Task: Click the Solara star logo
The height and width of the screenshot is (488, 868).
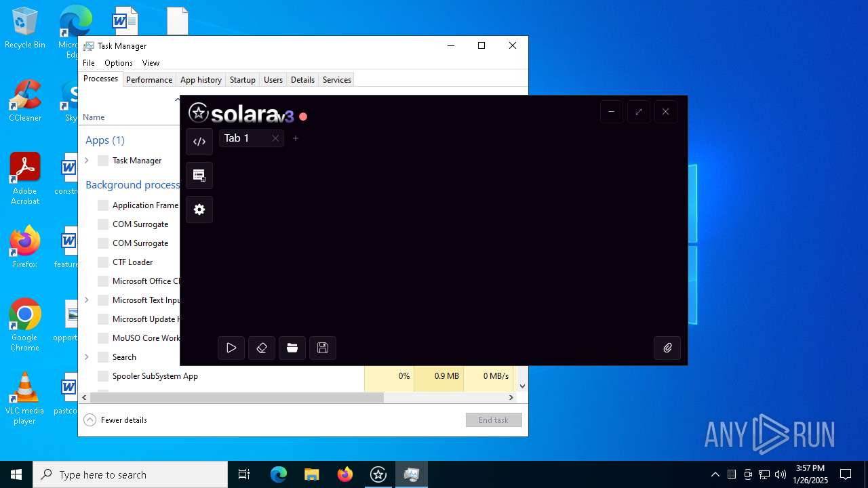Action: (x=199, y=113)
